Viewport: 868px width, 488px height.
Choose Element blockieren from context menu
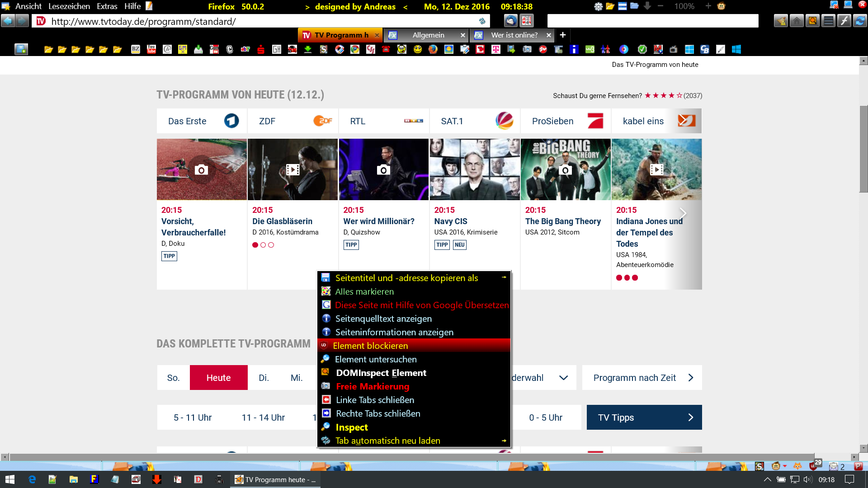pyautogui.click(x=370, y=346)
